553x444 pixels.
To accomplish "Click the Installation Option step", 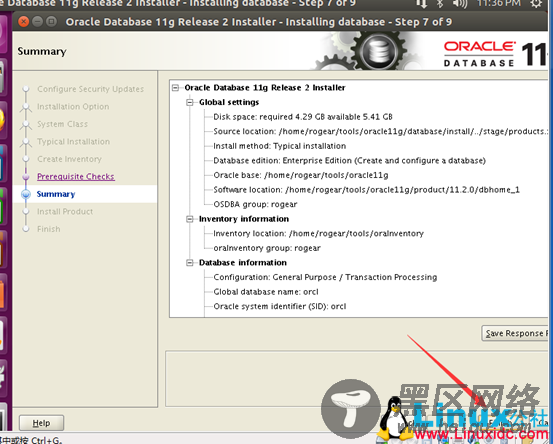I will coord(73,107).
